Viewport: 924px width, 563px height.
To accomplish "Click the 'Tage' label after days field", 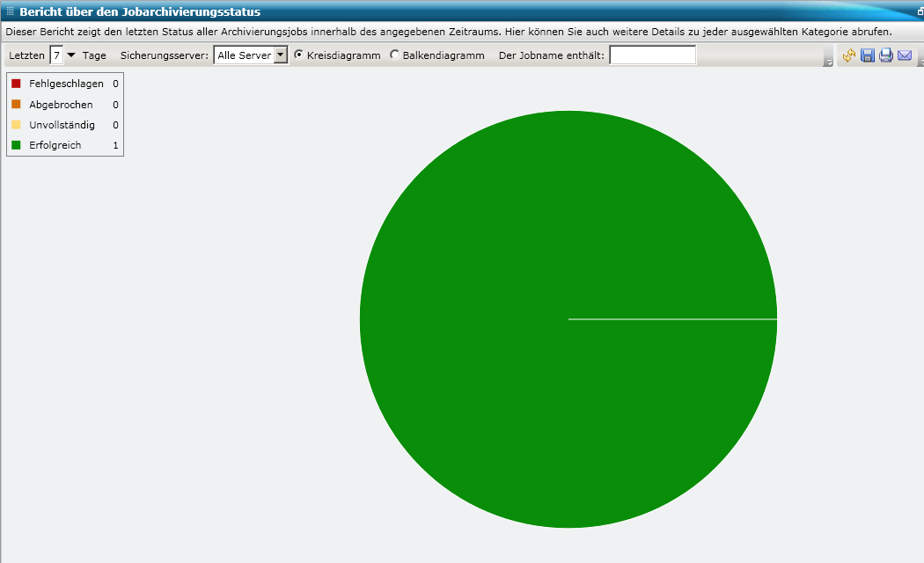I will point(94,55).
